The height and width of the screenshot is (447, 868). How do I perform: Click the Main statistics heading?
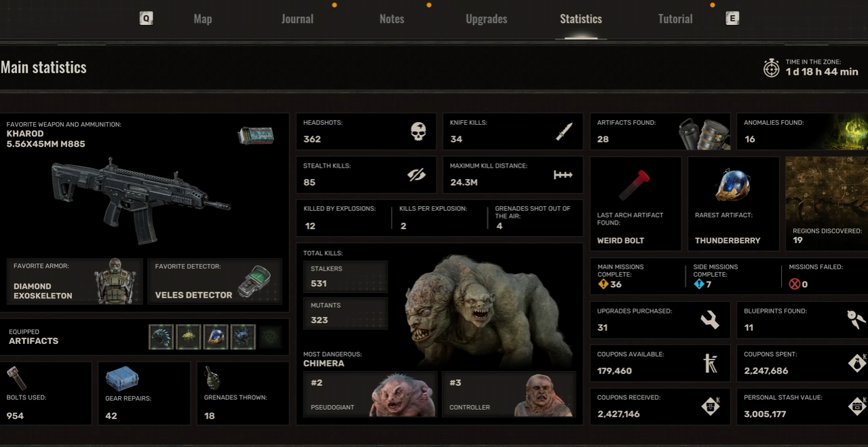pos(43,67)
